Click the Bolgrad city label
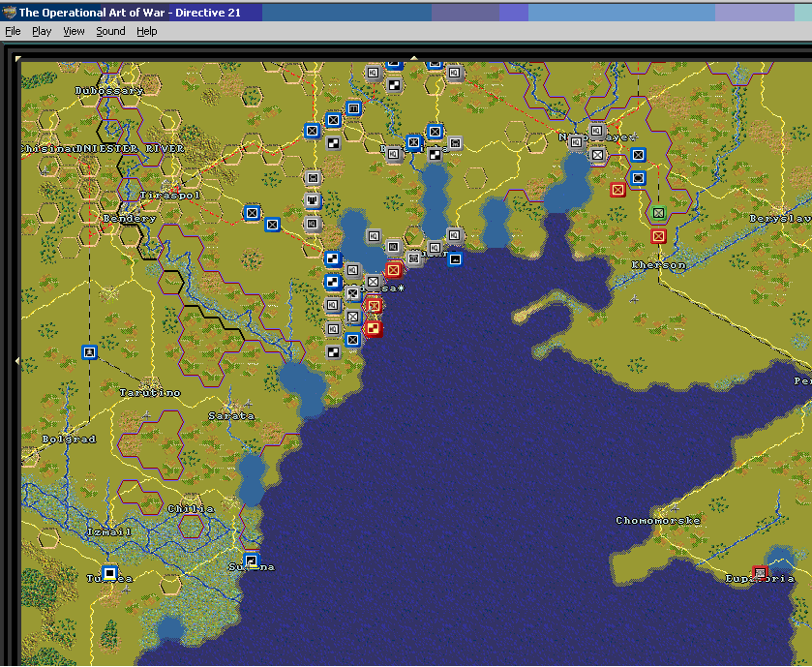This screenshot has width=812, height=667. click(69, 440)
